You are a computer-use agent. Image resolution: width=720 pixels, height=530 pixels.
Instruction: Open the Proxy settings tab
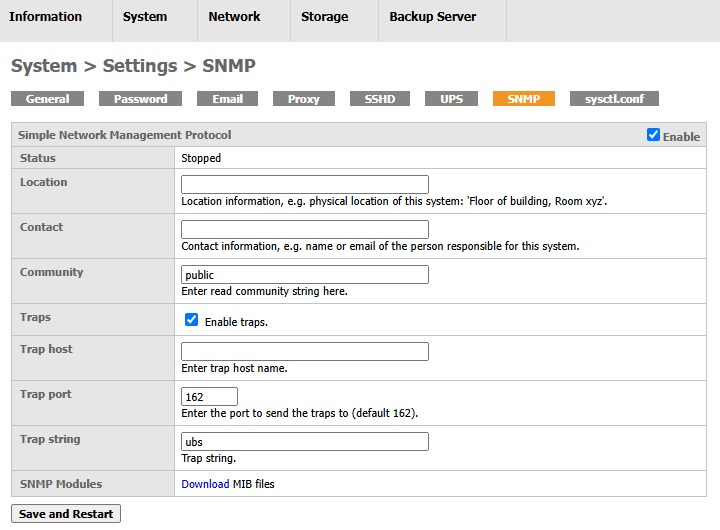click(303, 99)
